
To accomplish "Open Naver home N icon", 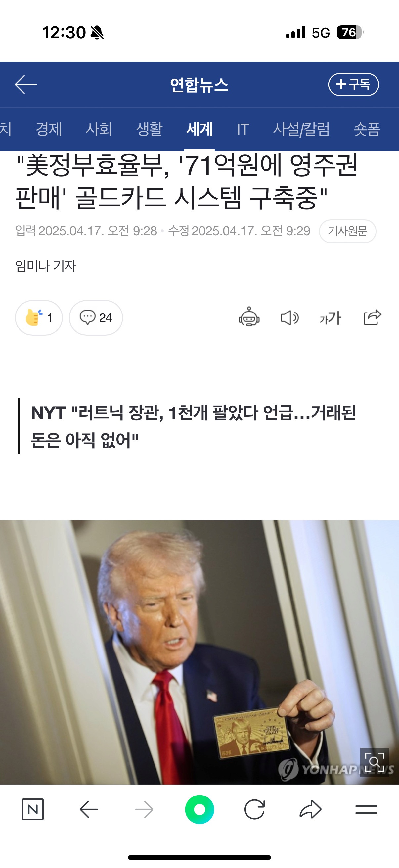I will click(x=33, y=809).
